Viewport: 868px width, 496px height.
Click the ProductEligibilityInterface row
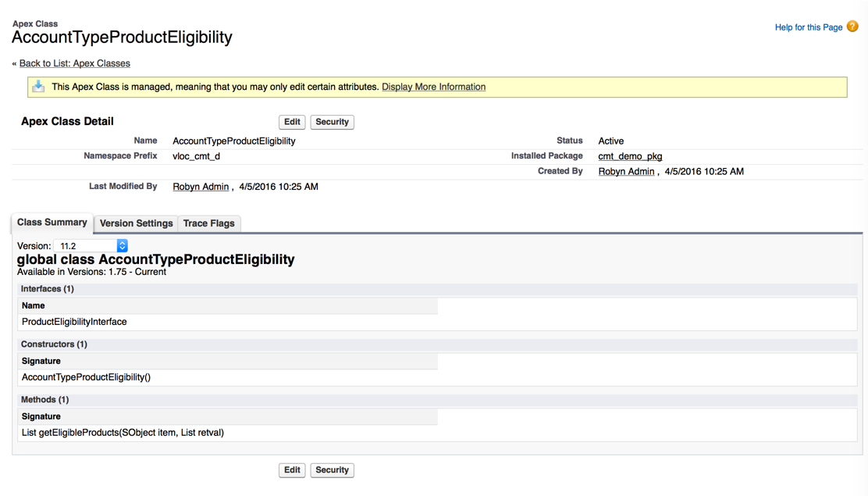(x=437, y=322)
